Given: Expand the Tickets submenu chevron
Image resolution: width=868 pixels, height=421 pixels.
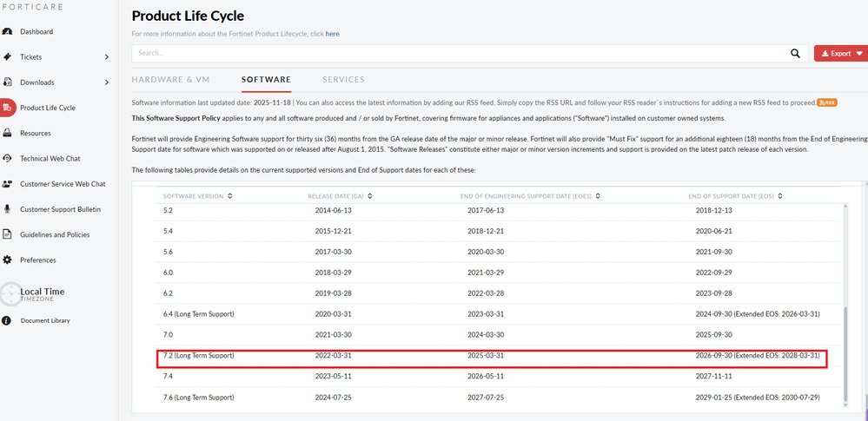Looking at the screenshot, I should pyautogui.click(x=107, y=57).
